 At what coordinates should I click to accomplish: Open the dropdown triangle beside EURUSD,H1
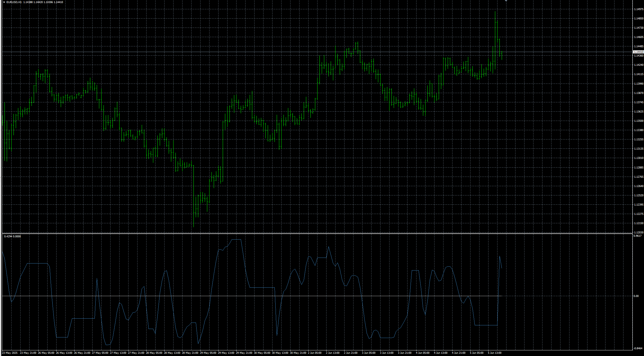point(4,2)
